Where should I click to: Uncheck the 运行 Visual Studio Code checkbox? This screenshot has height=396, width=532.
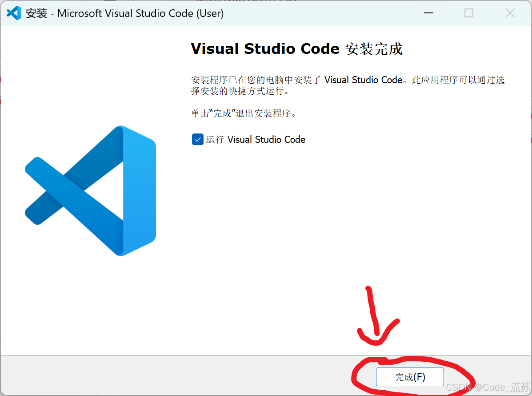click(197, 139)
